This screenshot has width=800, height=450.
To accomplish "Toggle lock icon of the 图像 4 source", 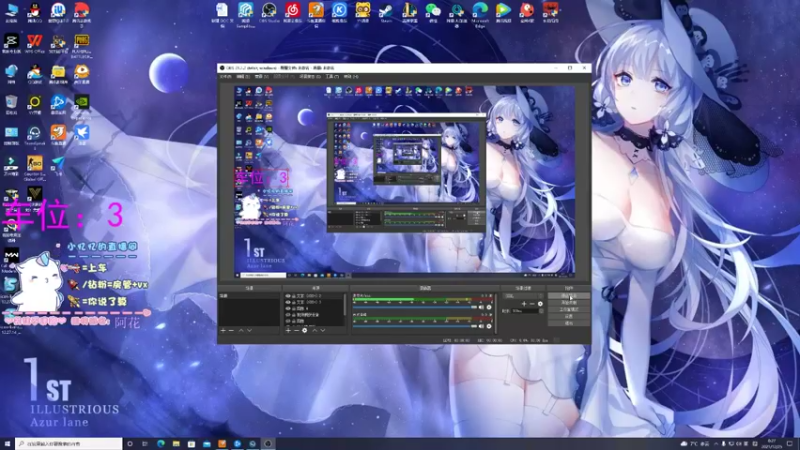I will (294, 309).
